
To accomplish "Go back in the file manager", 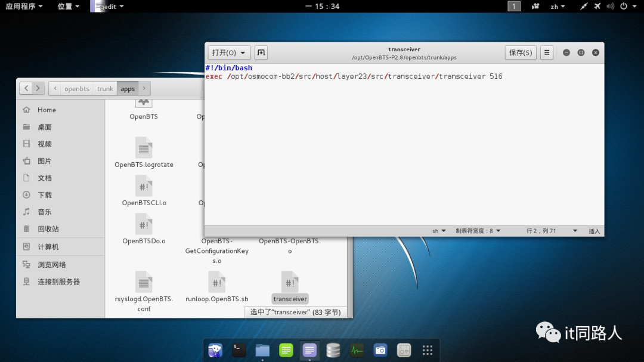I will (26, 88).
